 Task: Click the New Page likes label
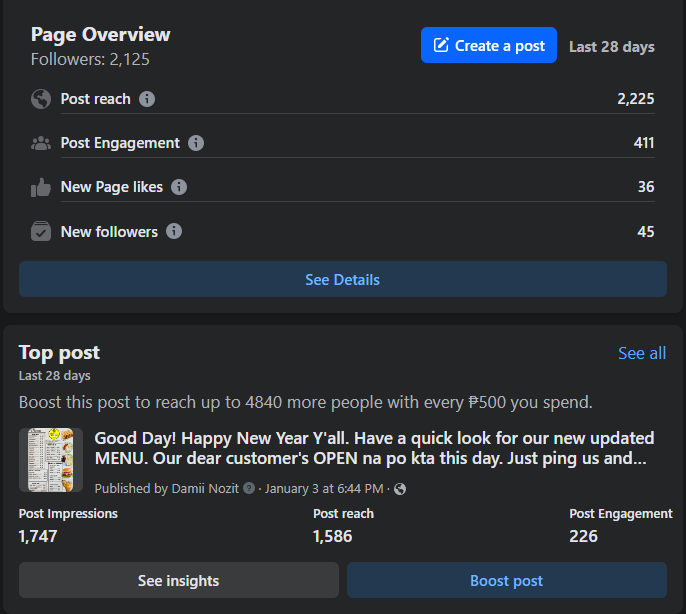[112, 187]
